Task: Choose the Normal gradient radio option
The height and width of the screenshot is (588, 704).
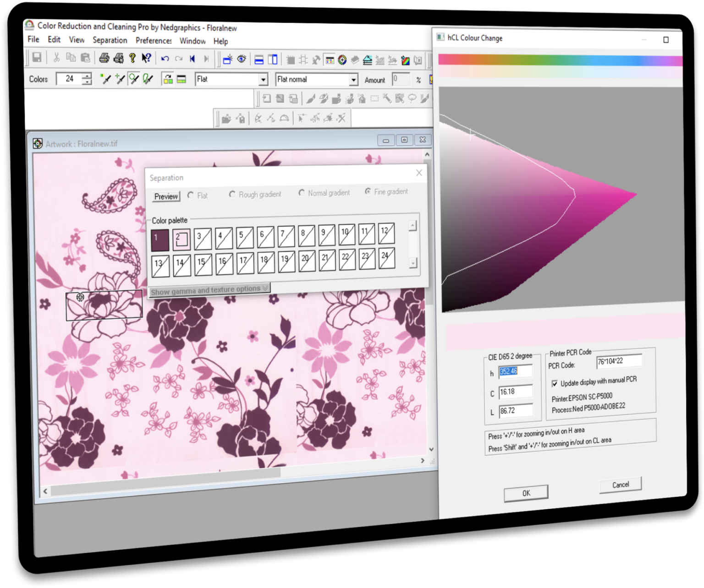Action: 302,193
